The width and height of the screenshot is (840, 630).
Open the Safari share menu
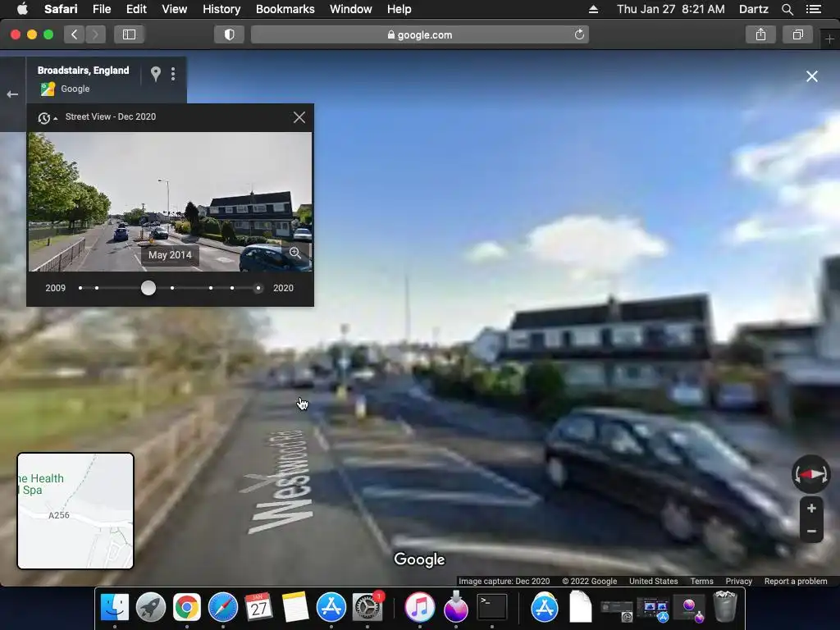(x=760, y=34)
